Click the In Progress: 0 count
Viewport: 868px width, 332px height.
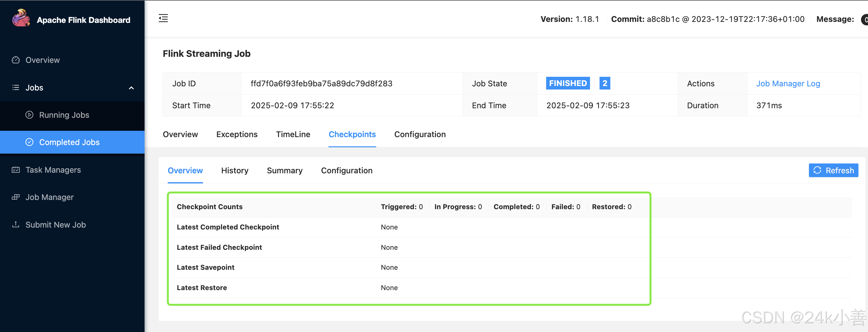click(x=458, y=207)
